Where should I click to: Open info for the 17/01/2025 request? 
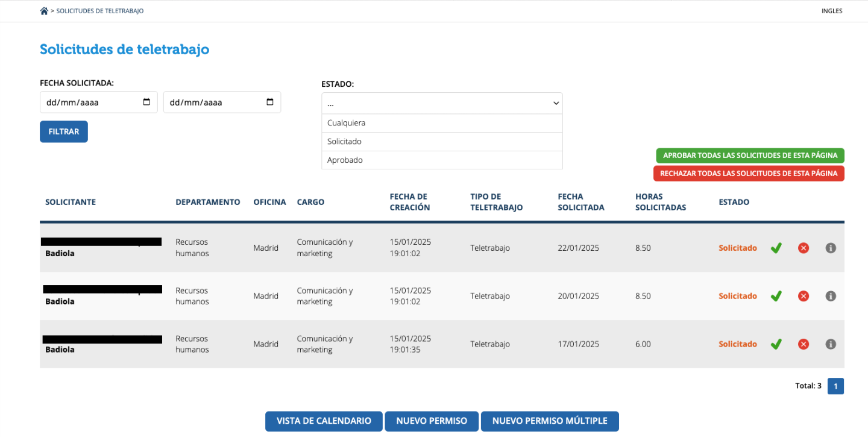tap(831, 344)
